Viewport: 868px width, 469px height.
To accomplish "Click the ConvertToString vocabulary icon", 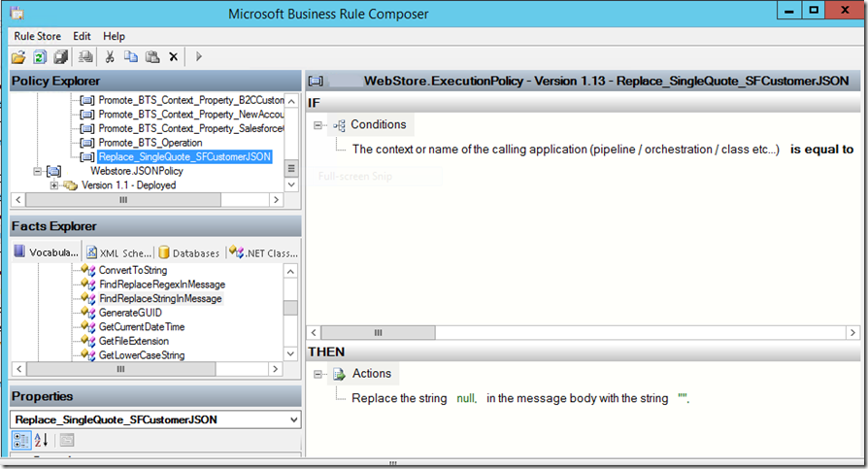I will (88, 270).
